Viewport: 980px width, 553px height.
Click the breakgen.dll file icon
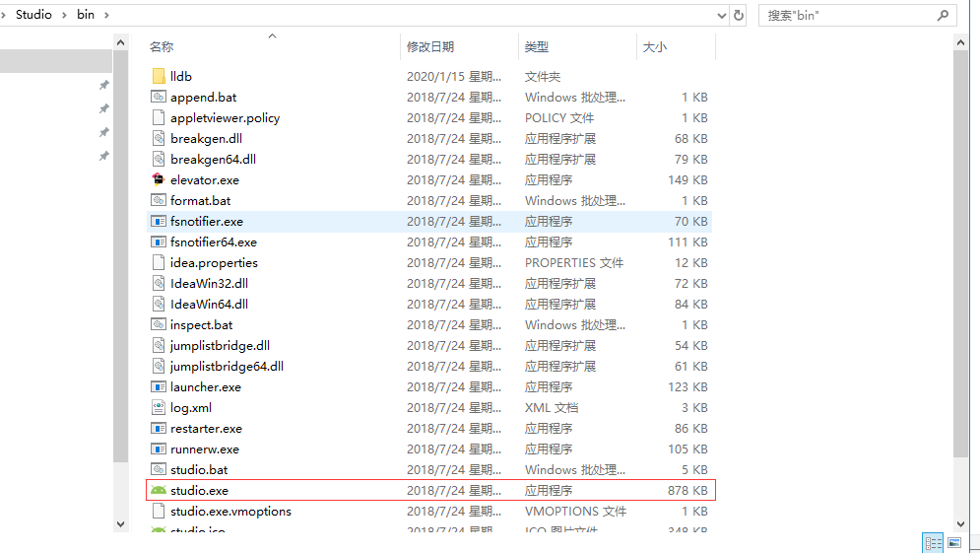[x=159, y=138]
